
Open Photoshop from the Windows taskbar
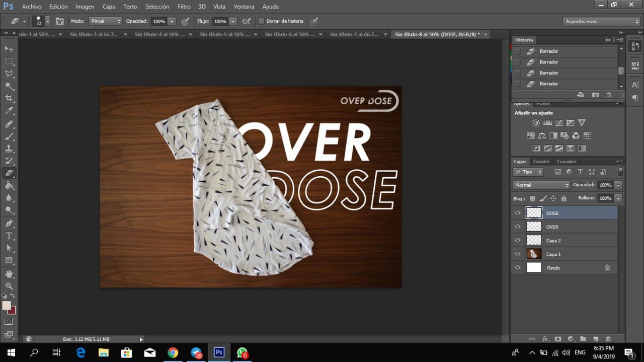click(x=219, y=352)
